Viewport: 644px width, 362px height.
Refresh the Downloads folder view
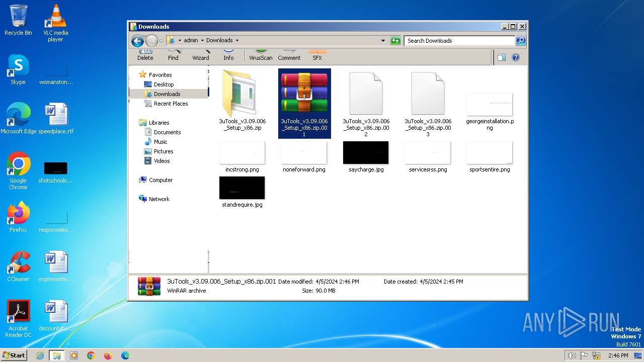(x=395, y=41)
